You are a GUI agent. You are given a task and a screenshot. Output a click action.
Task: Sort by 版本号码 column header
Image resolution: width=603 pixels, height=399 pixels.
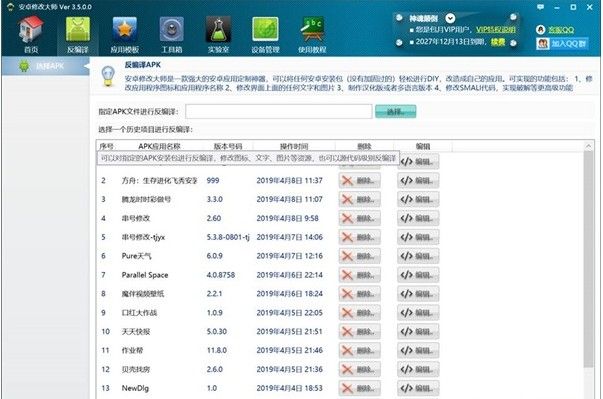(228, 146)
